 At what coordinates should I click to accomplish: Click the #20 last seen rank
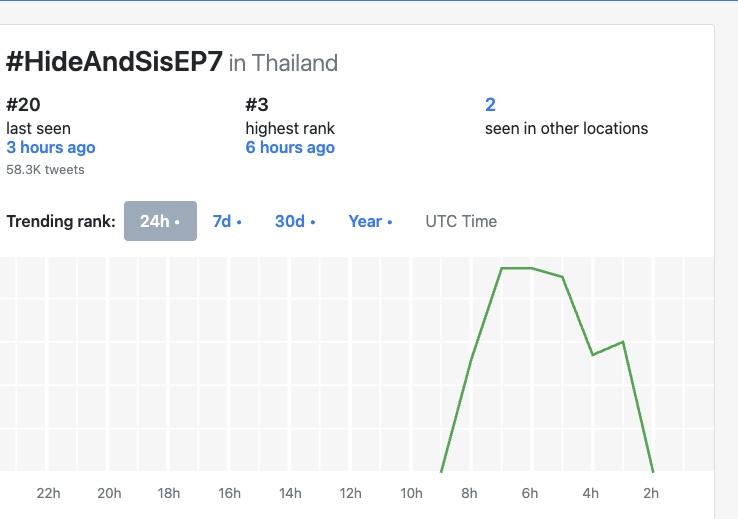(x=23, y=104)
